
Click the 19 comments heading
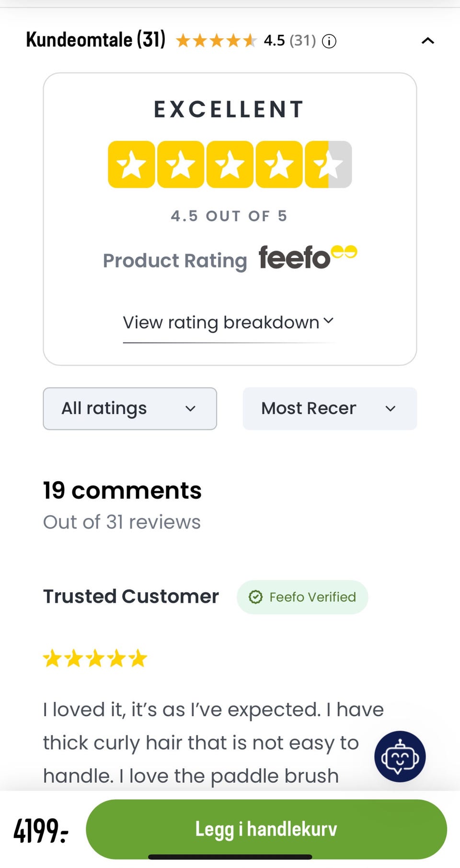[122, 491]
